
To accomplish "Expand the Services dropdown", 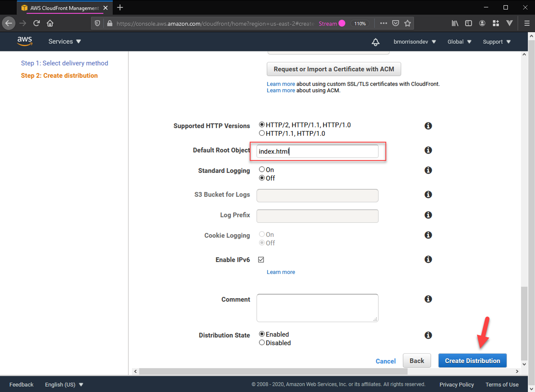I will [64, 41].
